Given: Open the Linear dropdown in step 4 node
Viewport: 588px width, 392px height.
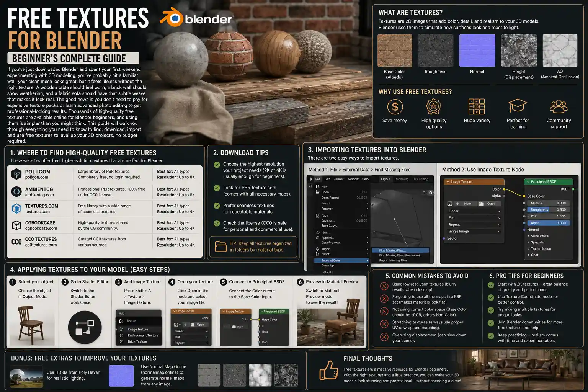Looking at the screenshot, I should click(x=191, y=331).
